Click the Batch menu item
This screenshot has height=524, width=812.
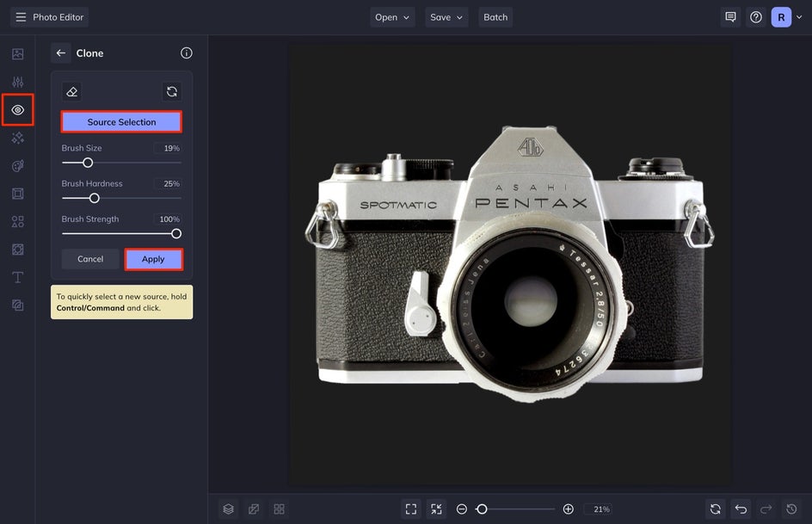495,17
